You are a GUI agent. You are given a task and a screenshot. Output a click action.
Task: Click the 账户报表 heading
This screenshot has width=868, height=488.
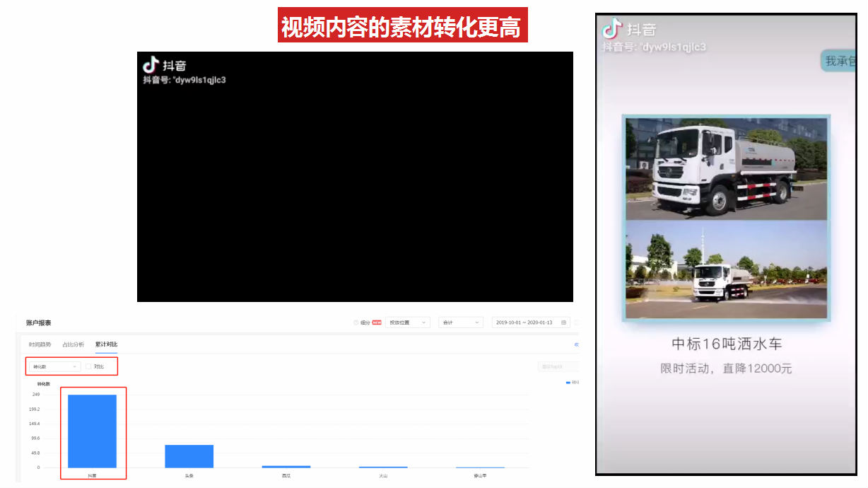[39, 323]
